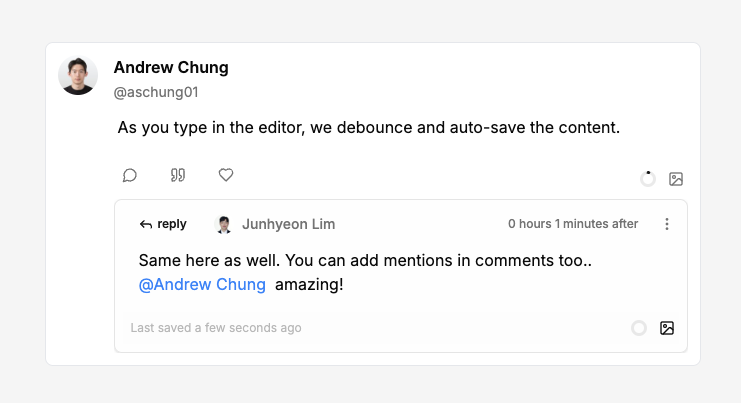Click the comment speech bubble icon
741x403 pixels.
pos(130,176)
